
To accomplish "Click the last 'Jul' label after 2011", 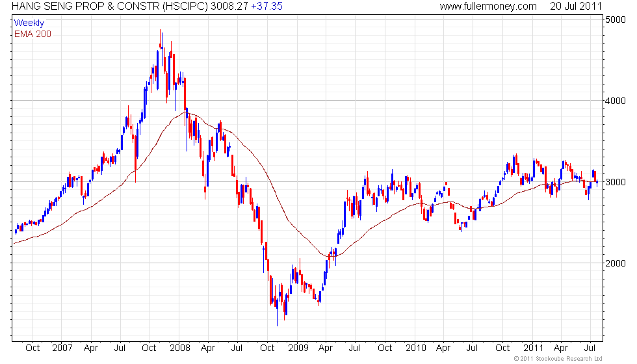I will (x=590, y=348).
